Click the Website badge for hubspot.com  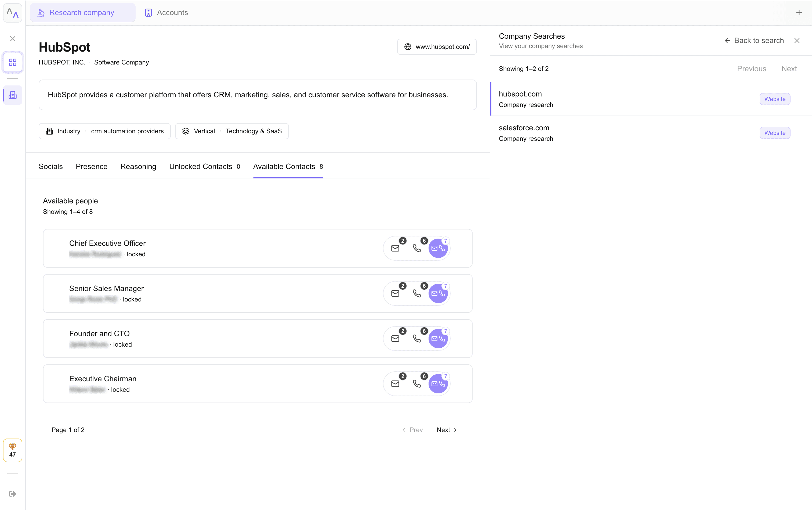tap(775, 99)
